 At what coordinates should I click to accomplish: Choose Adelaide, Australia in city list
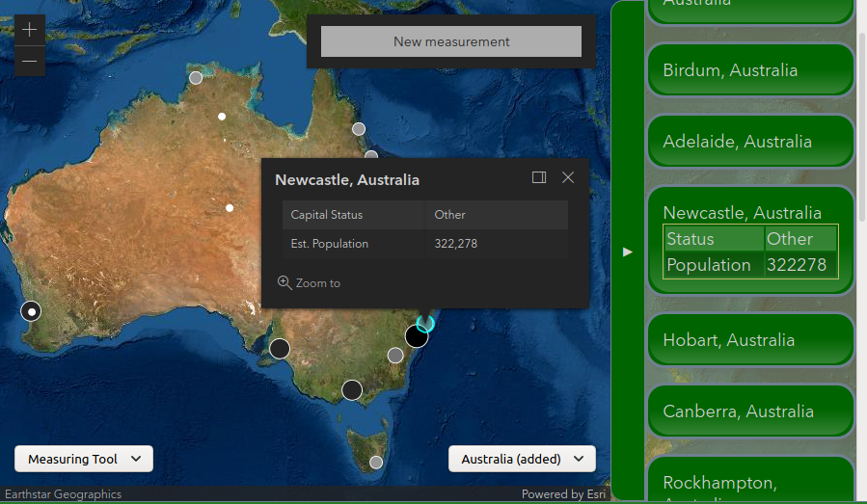click(x=750, y=142)
